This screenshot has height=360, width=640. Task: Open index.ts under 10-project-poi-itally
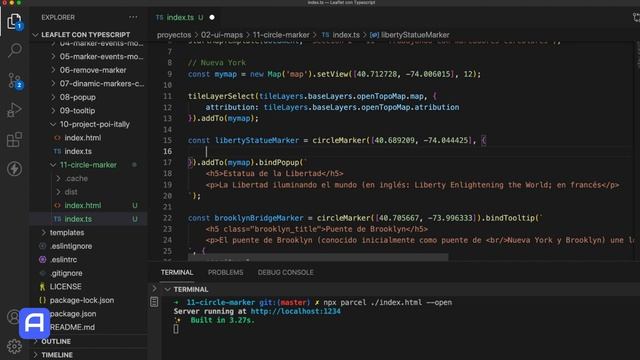point(78,151)
